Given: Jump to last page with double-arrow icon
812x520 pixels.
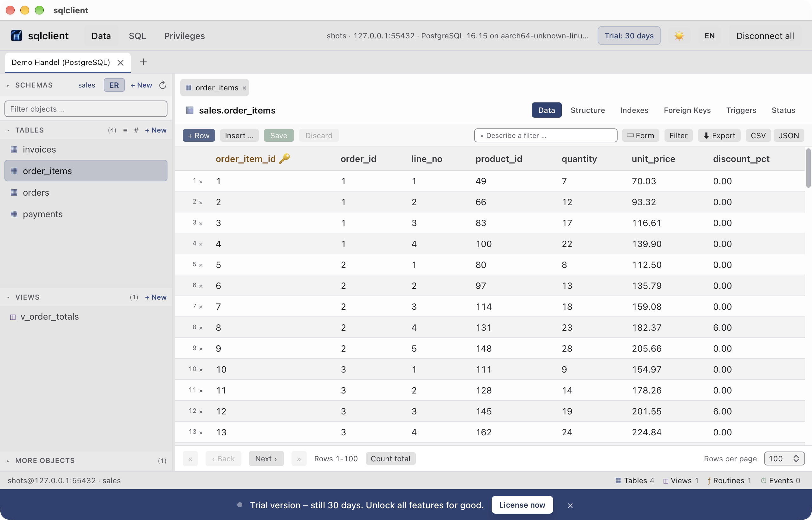Looking at the screenshot, I should pos(299,459).
